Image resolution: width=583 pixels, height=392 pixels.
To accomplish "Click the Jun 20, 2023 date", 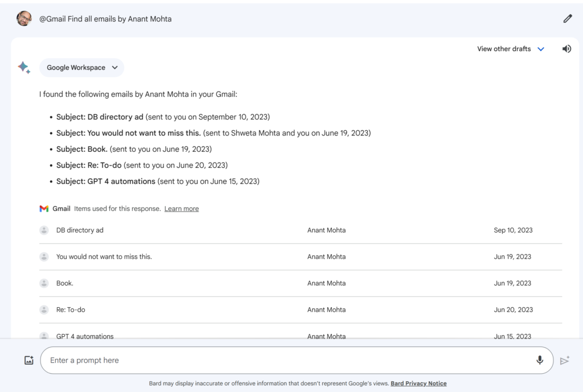I will pos(513,310).
